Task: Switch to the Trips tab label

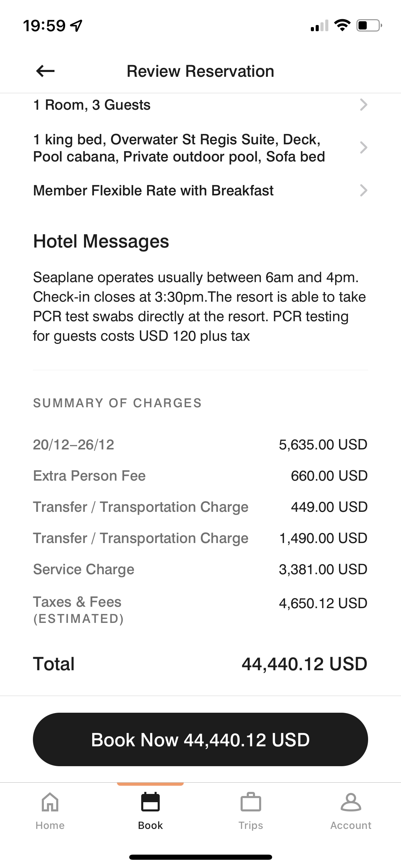Action: pyautogui.click(x=251, y=825)
